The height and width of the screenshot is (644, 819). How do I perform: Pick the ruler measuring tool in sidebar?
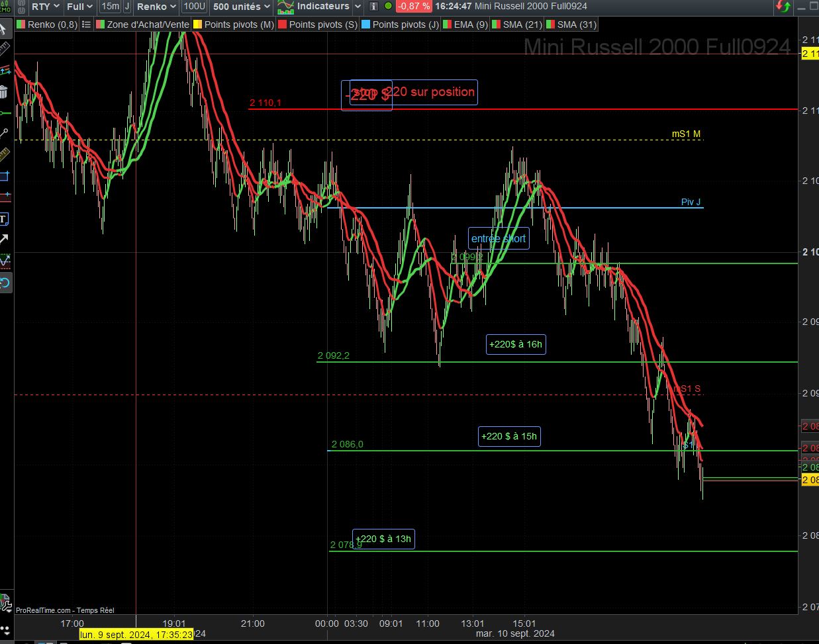pos(5,49)
